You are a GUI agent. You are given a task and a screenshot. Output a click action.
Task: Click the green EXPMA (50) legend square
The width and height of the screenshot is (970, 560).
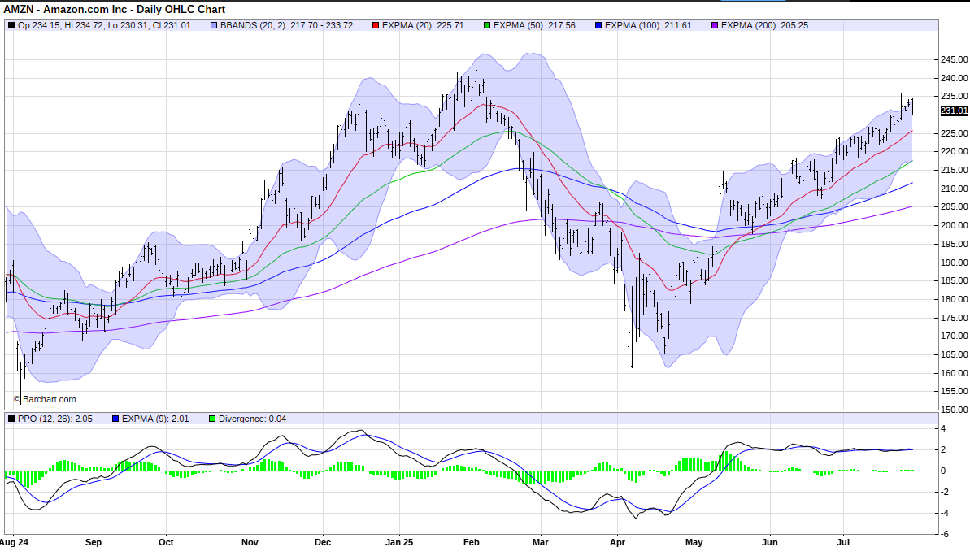tap(487, 25)
